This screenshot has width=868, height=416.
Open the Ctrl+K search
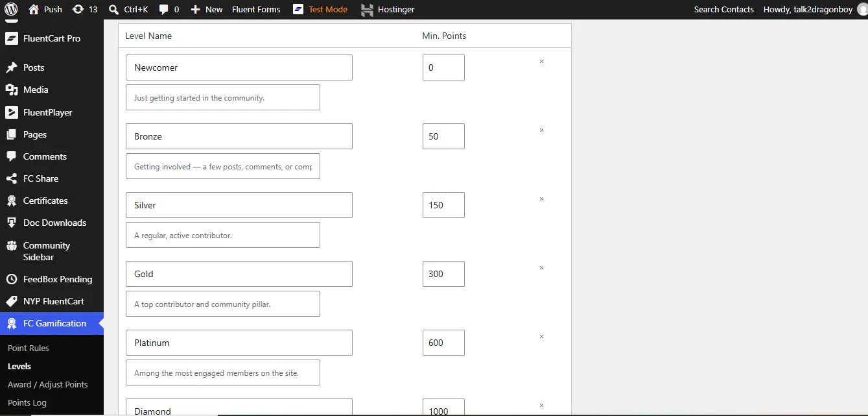click(129, 9)
